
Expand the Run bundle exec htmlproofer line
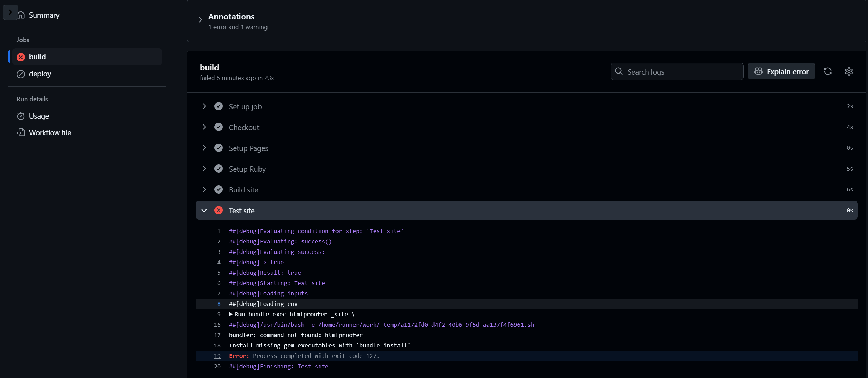(x=231, y=314)
